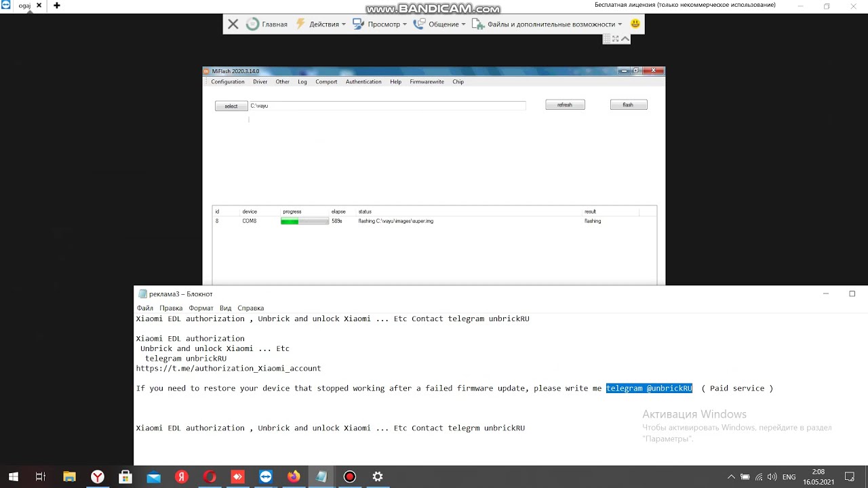Open MiFlash Log menu

(302, 82)
